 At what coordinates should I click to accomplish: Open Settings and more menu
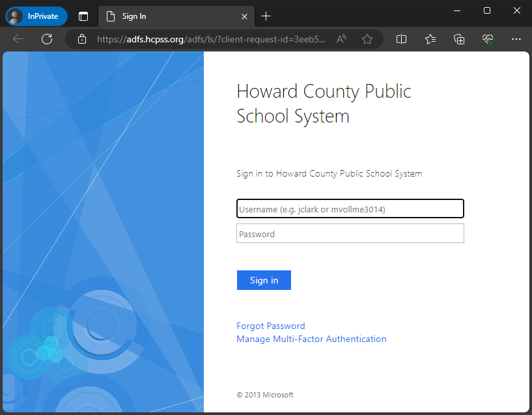click(x=516, y=39)
